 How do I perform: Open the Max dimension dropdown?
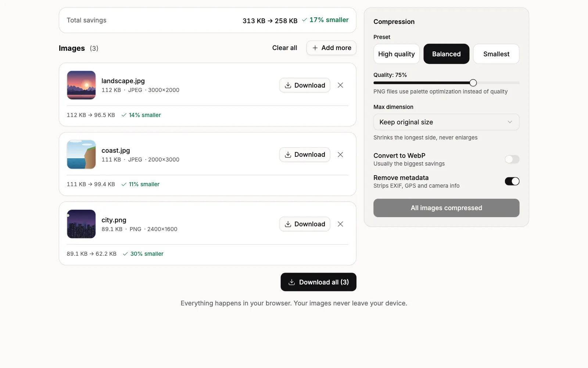click(x=447, y=122)
